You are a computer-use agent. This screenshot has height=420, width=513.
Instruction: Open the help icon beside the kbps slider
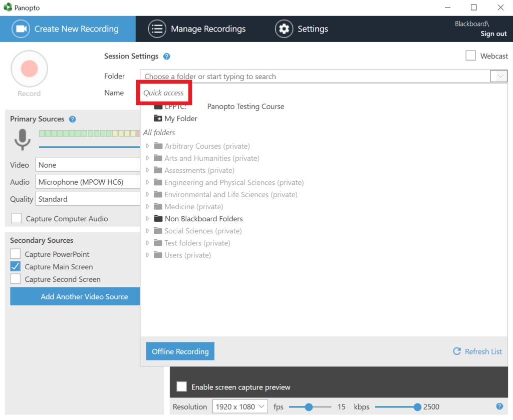(499, 406)
